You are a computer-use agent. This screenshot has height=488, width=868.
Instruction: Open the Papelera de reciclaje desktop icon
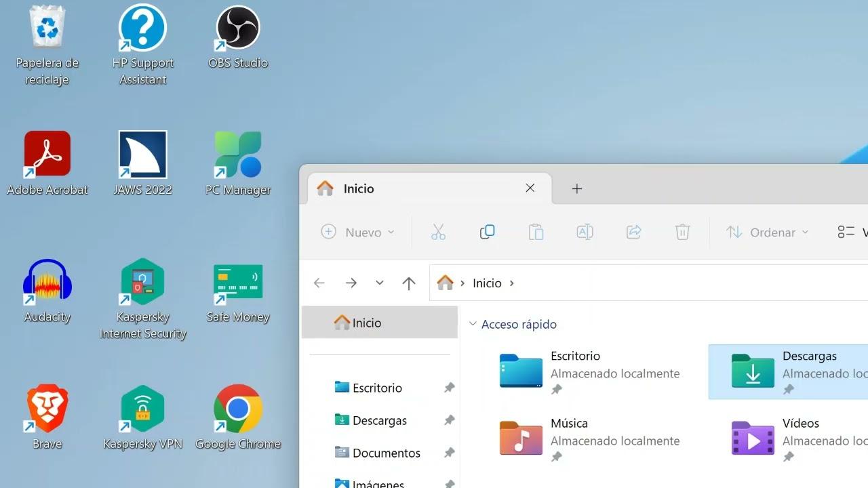[x=47, y=45]
